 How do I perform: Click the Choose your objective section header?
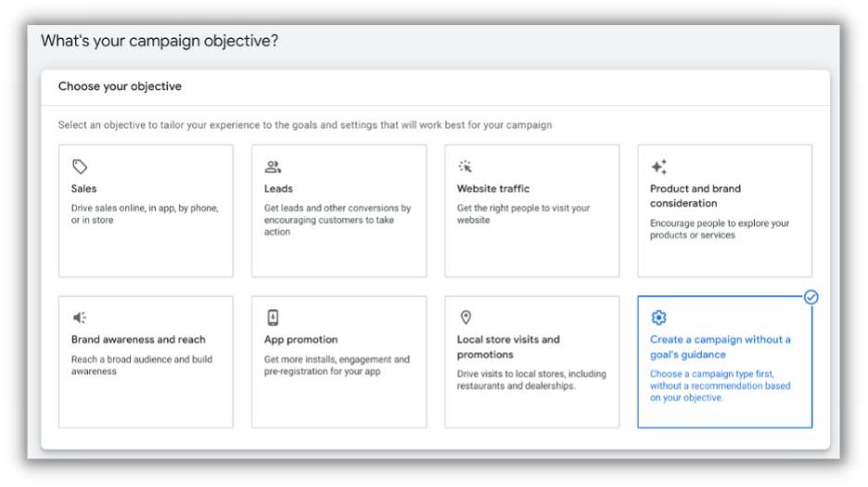(x=120, y=86)
